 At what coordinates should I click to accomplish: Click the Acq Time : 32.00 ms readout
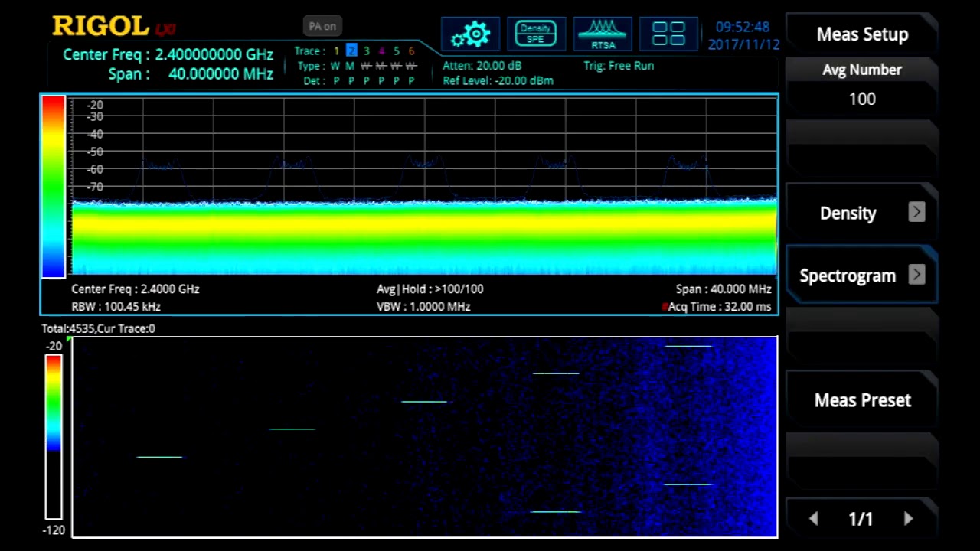click(720, 307)
